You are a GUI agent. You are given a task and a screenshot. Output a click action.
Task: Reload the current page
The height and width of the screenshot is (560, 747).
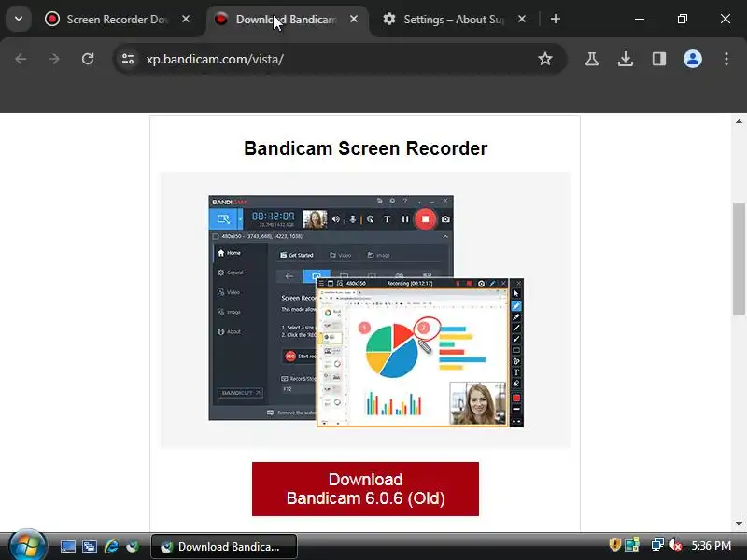pos(88,59)
